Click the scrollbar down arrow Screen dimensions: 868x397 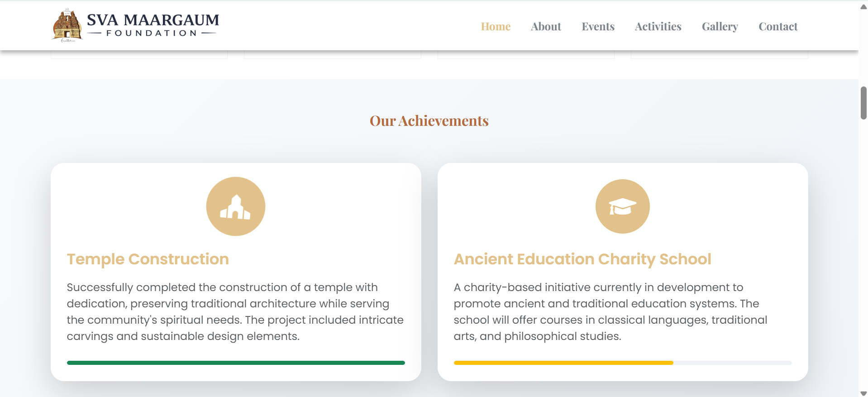coord(863,393)
